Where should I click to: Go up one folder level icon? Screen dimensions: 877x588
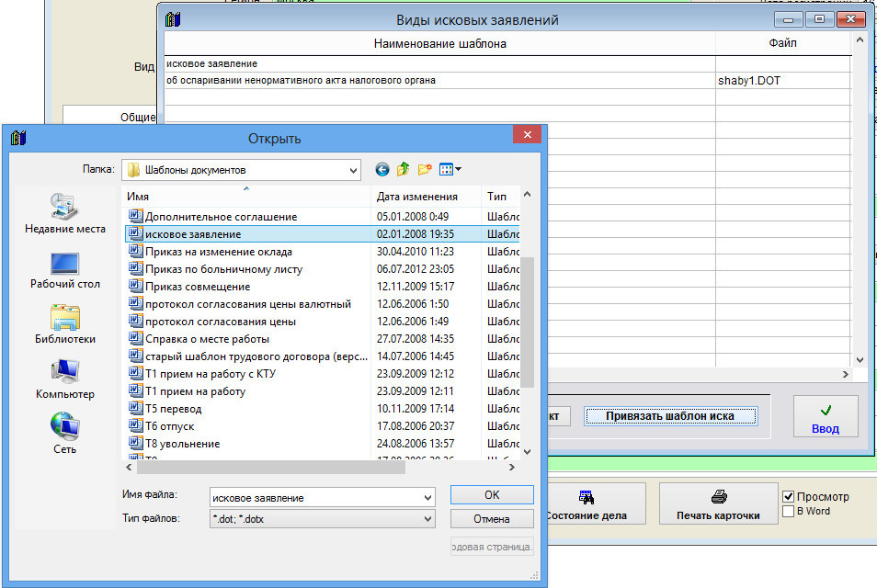(404, 169)
